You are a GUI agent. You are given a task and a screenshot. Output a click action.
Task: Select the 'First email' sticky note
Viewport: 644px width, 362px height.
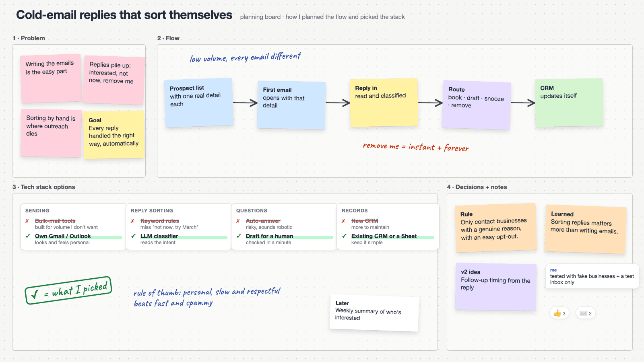pos(291,105)
